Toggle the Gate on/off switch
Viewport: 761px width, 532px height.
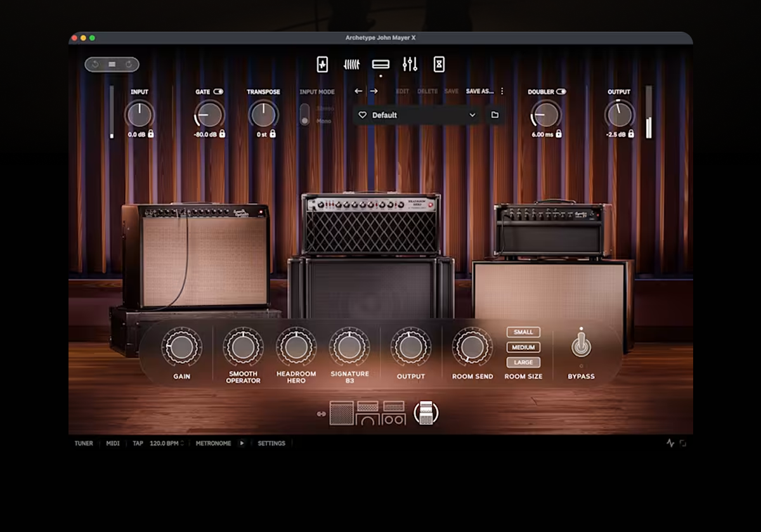point(218,92)
